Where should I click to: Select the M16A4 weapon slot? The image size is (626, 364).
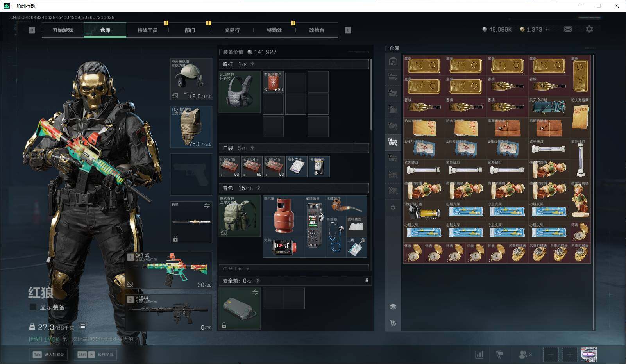[169, 313]
